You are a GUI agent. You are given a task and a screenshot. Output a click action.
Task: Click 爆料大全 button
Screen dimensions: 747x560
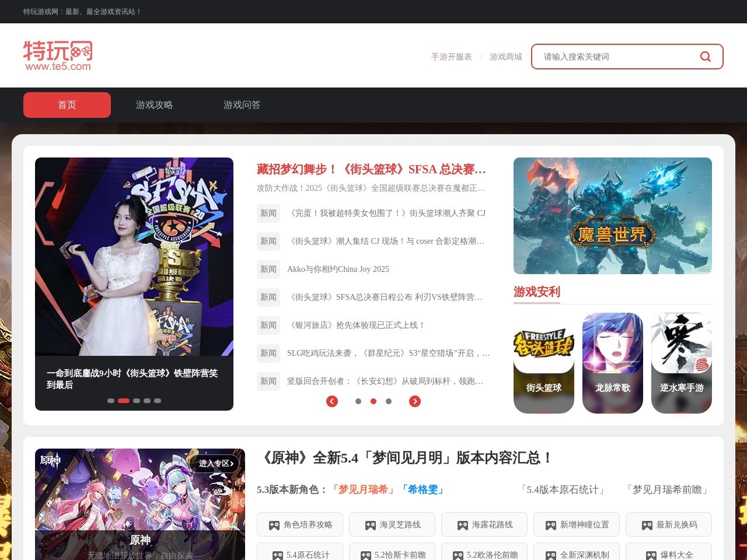click(x=669, y=552)
